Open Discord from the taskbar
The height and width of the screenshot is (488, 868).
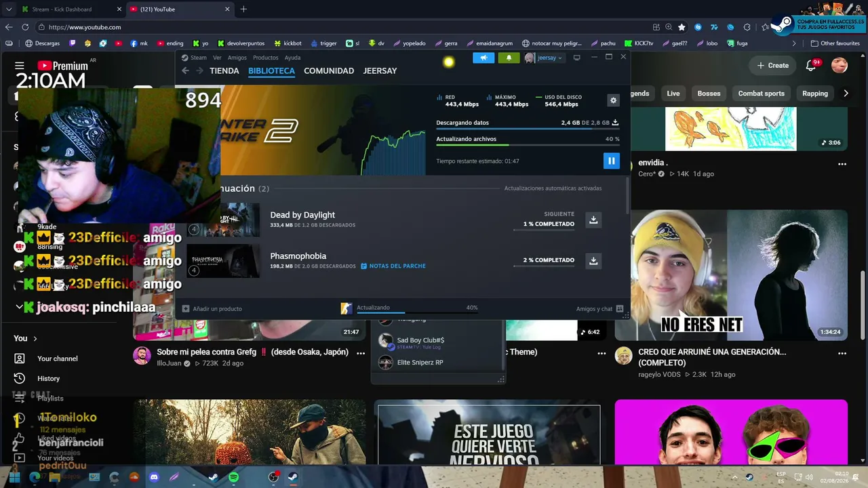coord(154,477)
